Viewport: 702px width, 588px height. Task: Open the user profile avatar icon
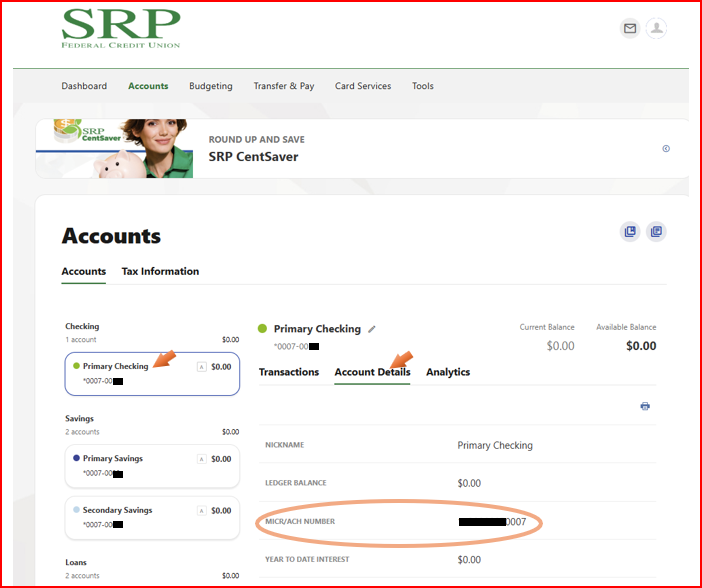(x=656, y=29)
